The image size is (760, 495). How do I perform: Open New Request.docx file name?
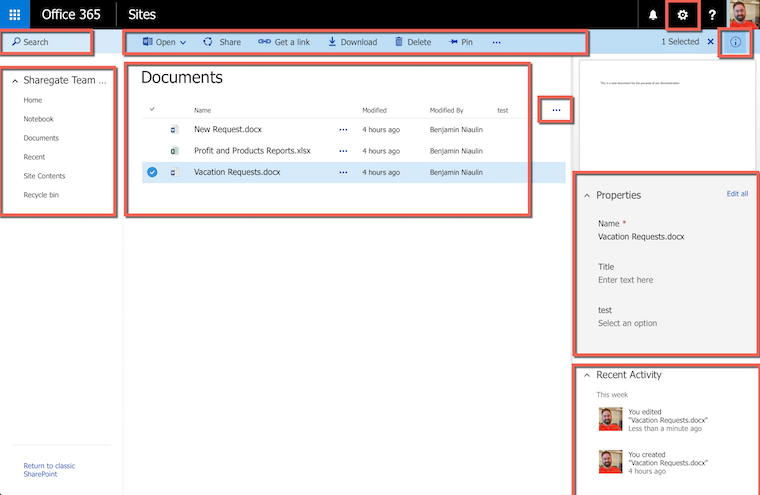coord(228,129)
